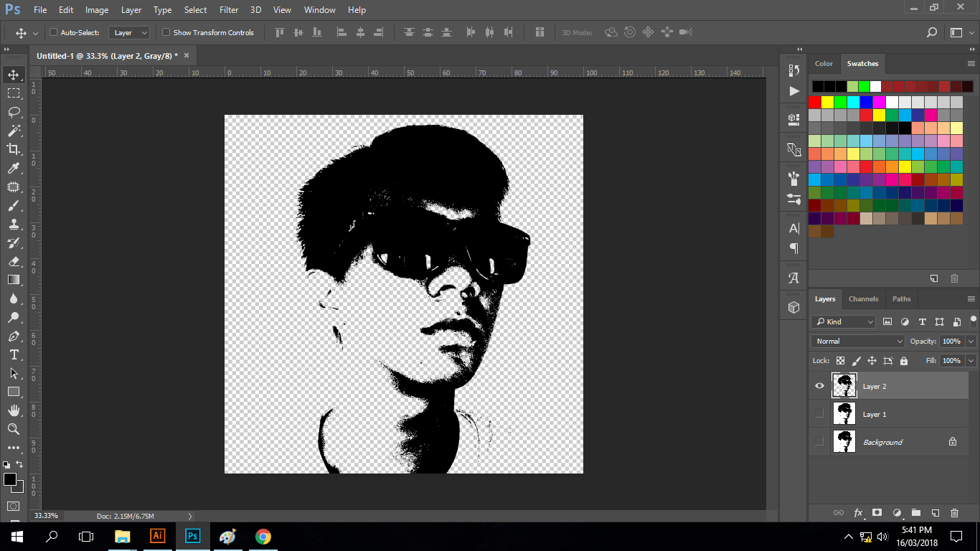980x551 pixels.
Task: Select the Path Selection arrow tool
Action: [14, 373]
